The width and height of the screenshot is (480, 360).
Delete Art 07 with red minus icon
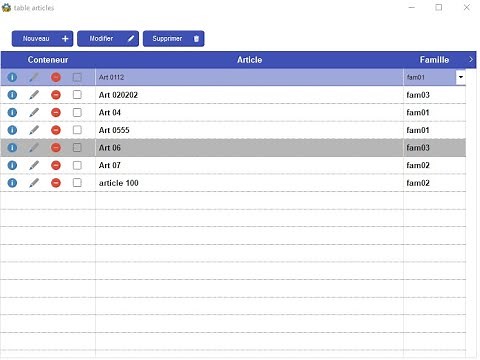click(x=56, y=165)
